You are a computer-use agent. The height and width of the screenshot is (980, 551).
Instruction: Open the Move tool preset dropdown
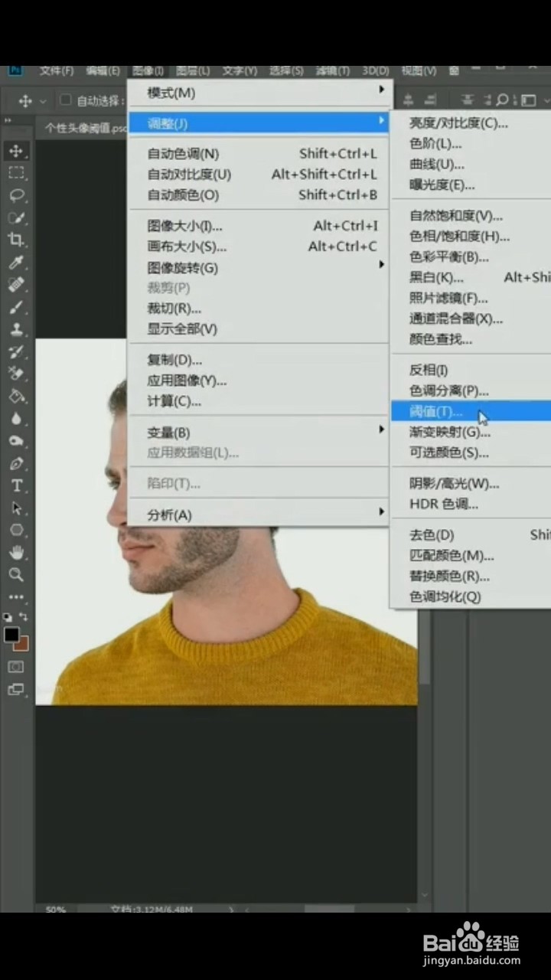(x=43, y=100)
